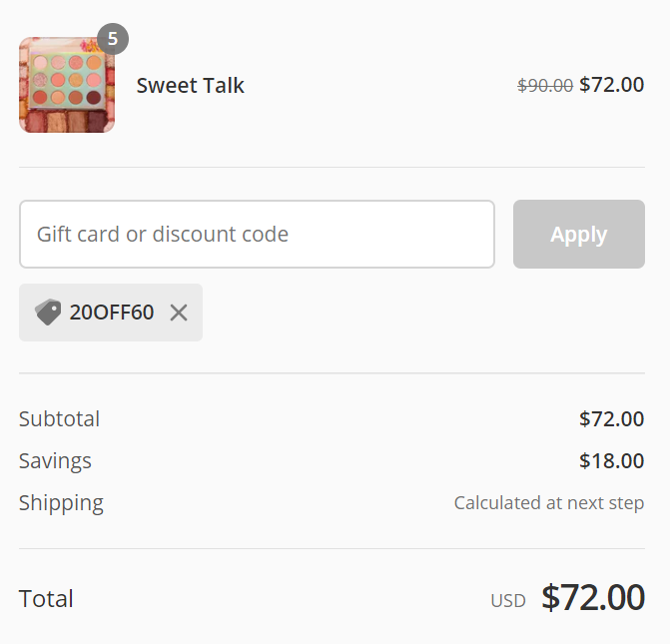Select the 20OFF60 discount code text
This screenshot has width=670, height=644.
(x=112, y=312)
